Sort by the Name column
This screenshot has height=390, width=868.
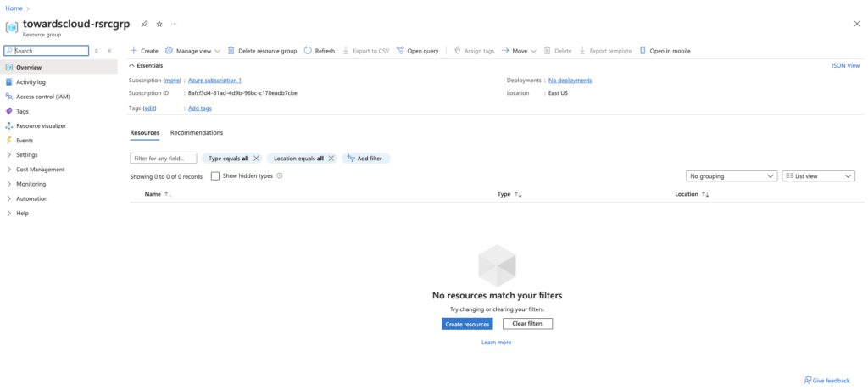158,194
